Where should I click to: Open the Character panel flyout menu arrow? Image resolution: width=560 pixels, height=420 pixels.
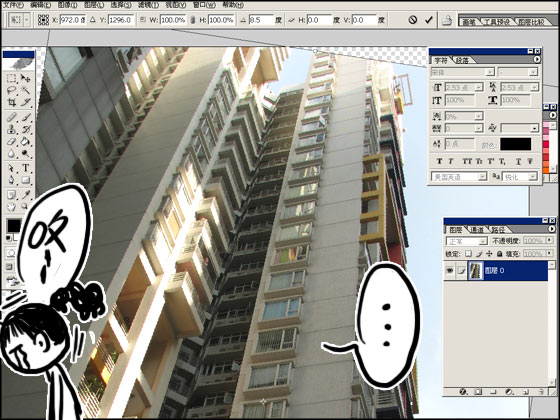(537, 60)
